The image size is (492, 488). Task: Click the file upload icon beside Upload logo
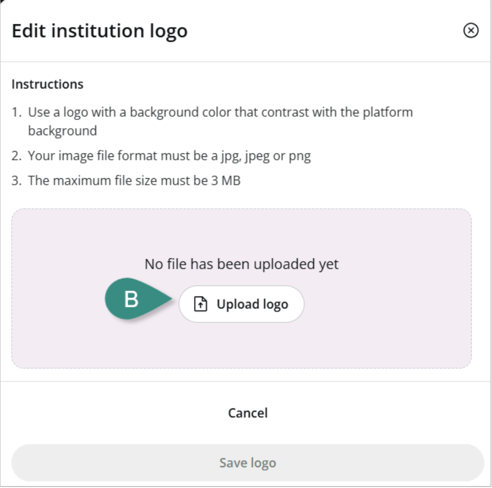coord(200,304)
